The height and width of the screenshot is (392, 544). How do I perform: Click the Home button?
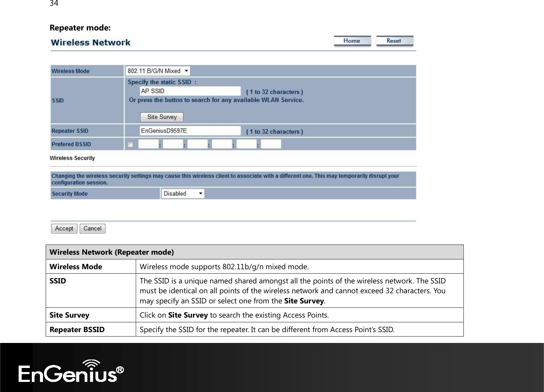point(352,41)
